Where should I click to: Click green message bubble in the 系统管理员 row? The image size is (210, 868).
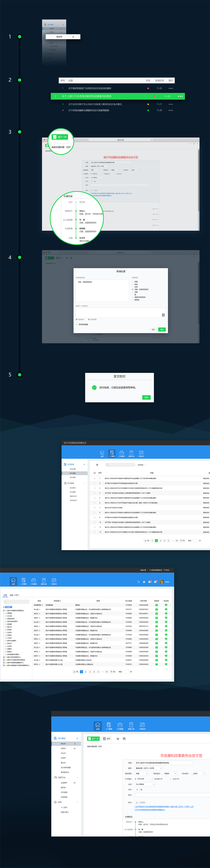pyautogui.click(x=166, y=605)
